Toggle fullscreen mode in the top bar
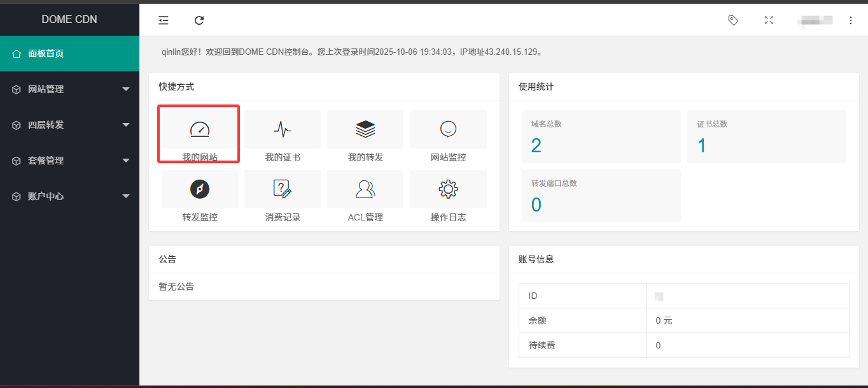This screenshot has height=388, width=868. pyautogui.click(x=769, y=20)
